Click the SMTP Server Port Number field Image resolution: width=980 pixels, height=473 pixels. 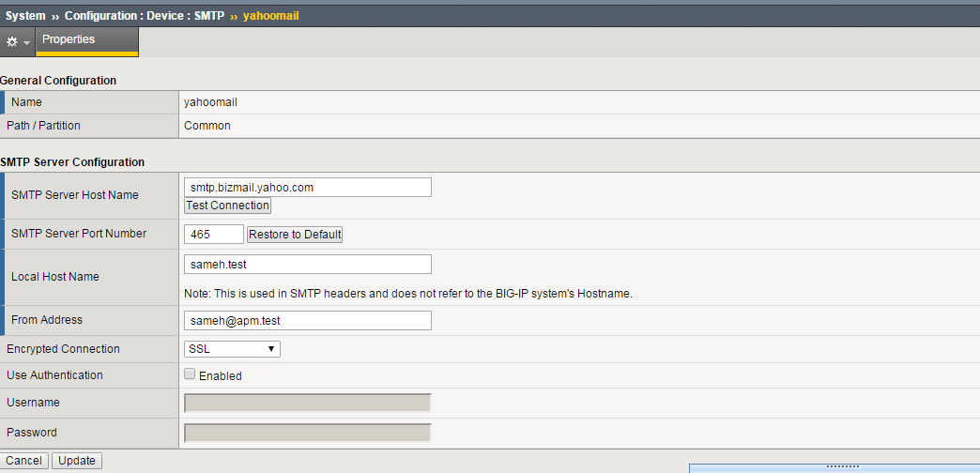pyautogui.click(x=214, y=235)
